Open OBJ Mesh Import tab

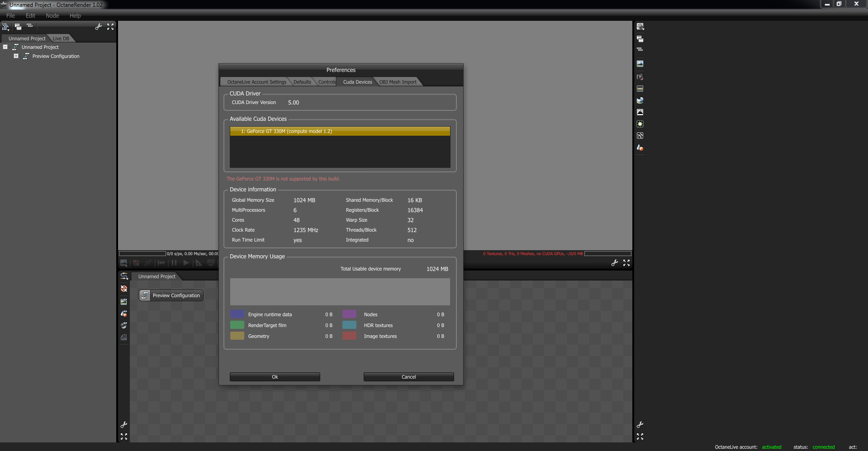pyautogui.click(x=398, y=82)
